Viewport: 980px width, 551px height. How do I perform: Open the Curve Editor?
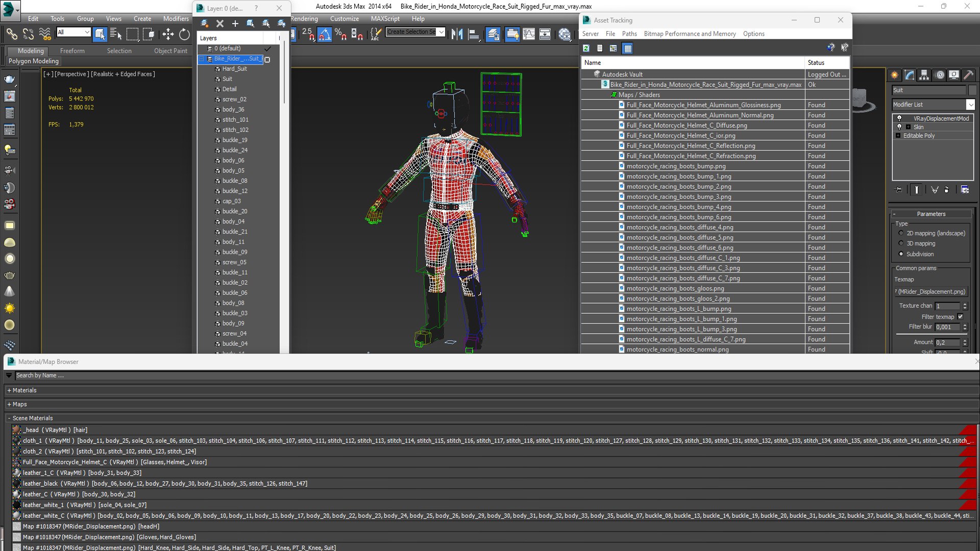click(529, 34)
